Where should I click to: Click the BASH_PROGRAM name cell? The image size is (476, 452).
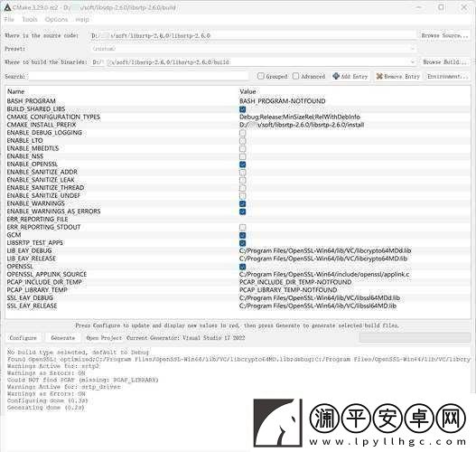(x=32, y=101)
